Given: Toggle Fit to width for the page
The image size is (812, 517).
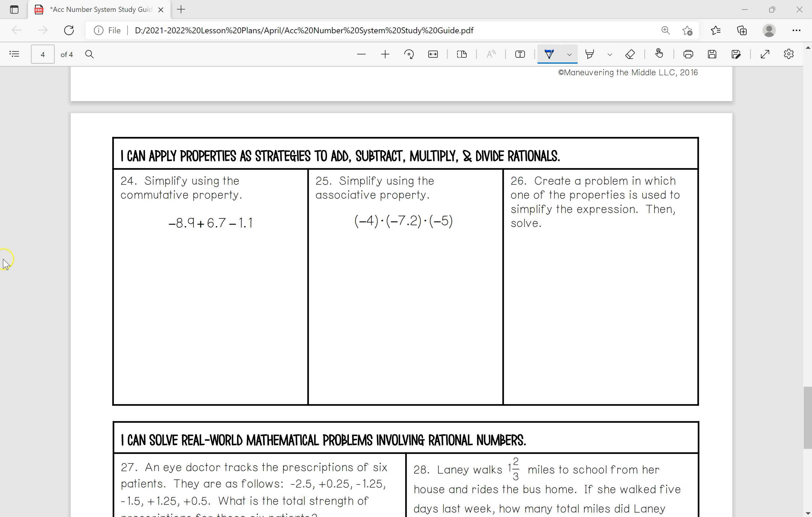Looking at the screenshot, I should [x=433, y=54].
